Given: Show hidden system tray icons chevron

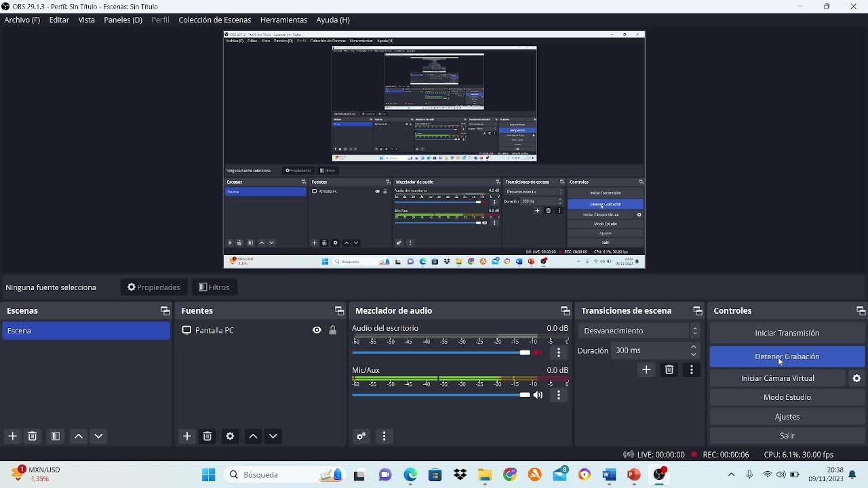Looking at the screenshot, I should pyautogui.click(x=731, y=474).
